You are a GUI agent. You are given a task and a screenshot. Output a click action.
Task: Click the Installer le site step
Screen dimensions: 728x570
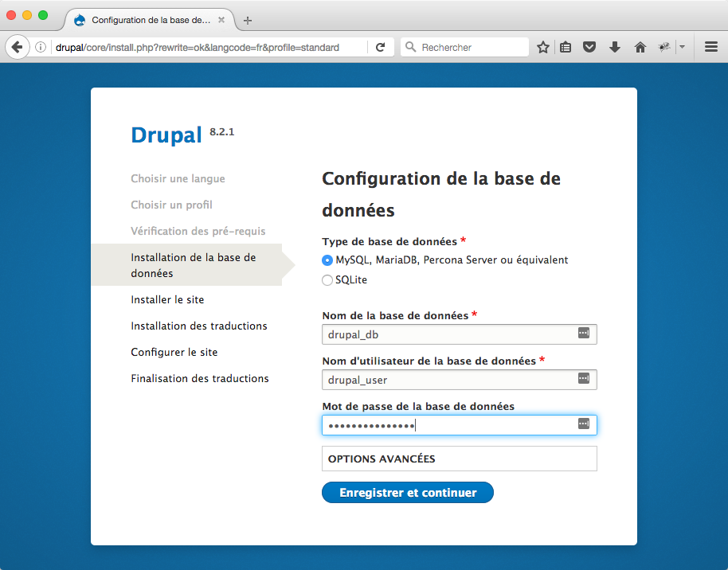(x=167, y=300)
